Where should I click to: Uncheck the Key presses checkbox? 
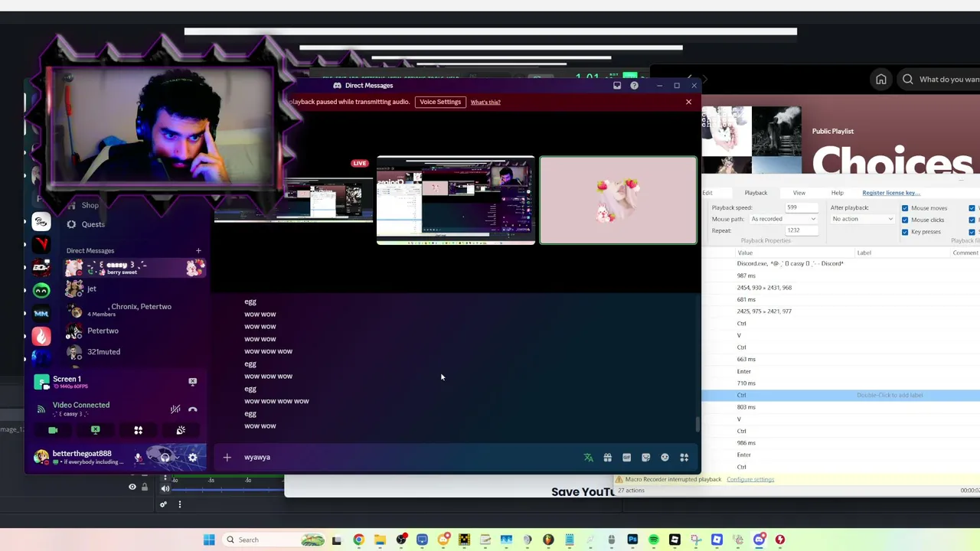click(905, 231)
